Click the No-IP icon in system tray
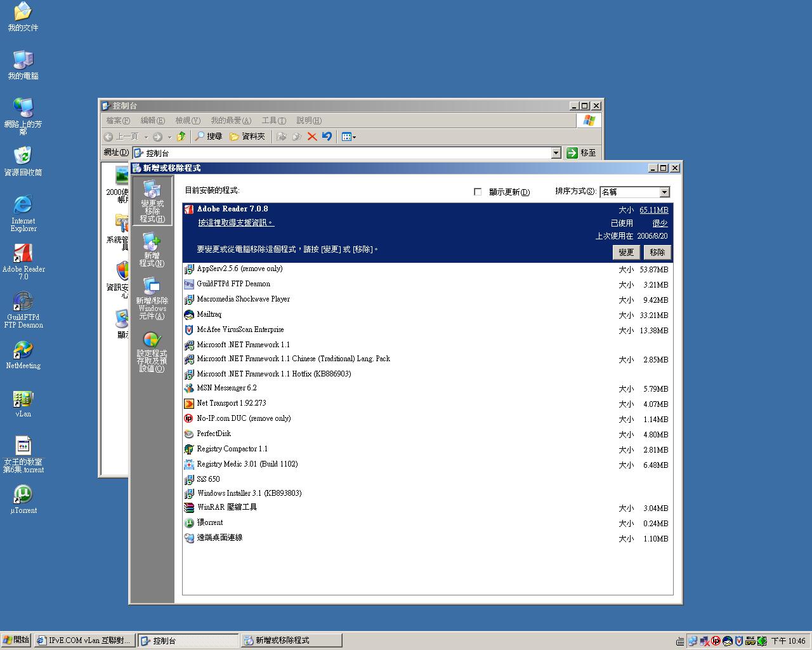The image size is (812, 650). 716,641
